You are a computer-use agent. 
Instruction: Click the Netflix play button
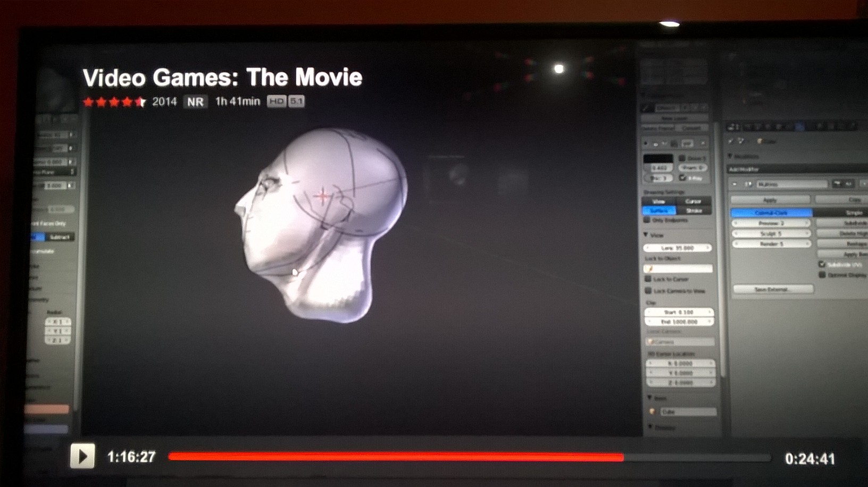coord(82,456)
